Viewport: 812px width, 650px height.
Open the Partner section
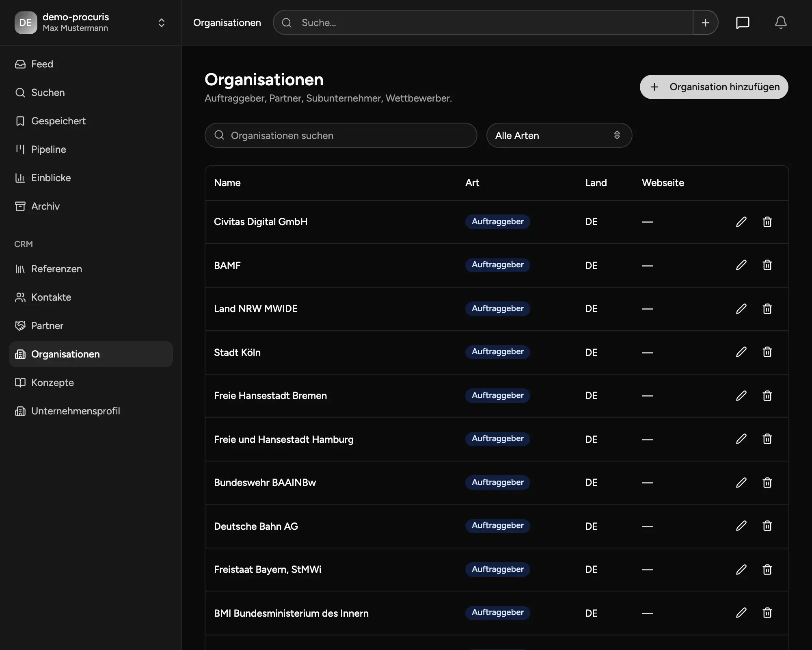coord(91,326)
